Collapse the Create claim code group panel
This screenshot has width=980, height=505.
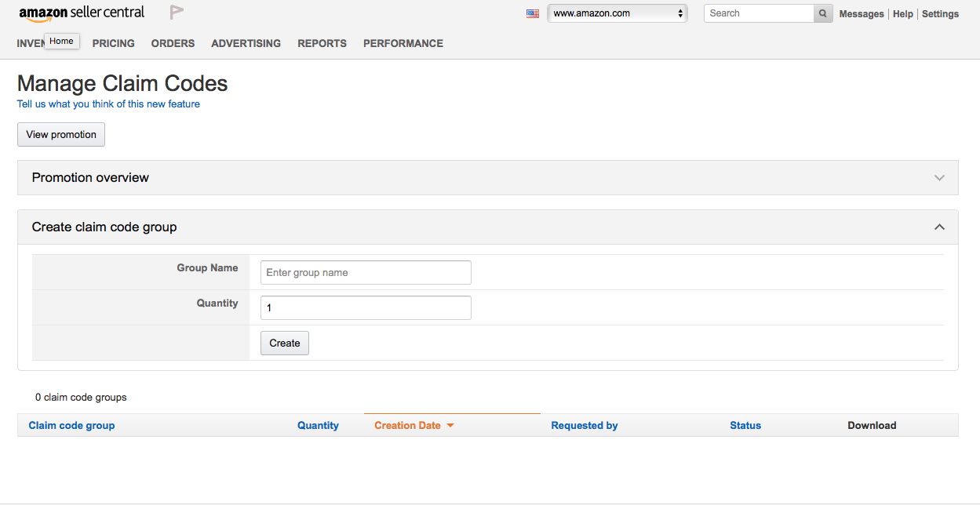[939, 227]
